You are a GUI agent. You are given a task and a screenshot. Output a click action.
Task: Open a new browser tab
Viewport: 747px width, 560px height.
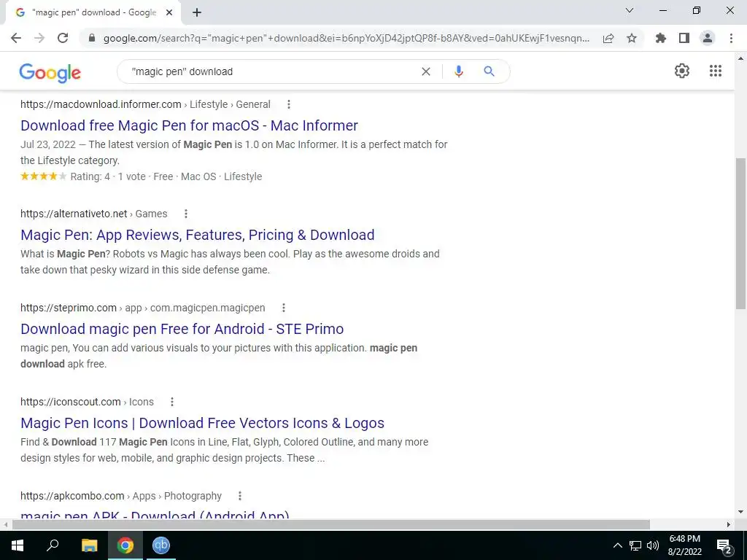(197, 12)
